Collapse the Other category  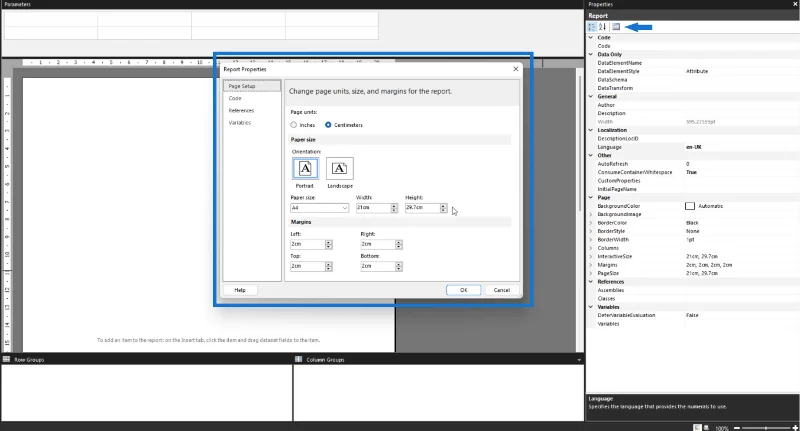pyautogui.click(x=591, y=155)
